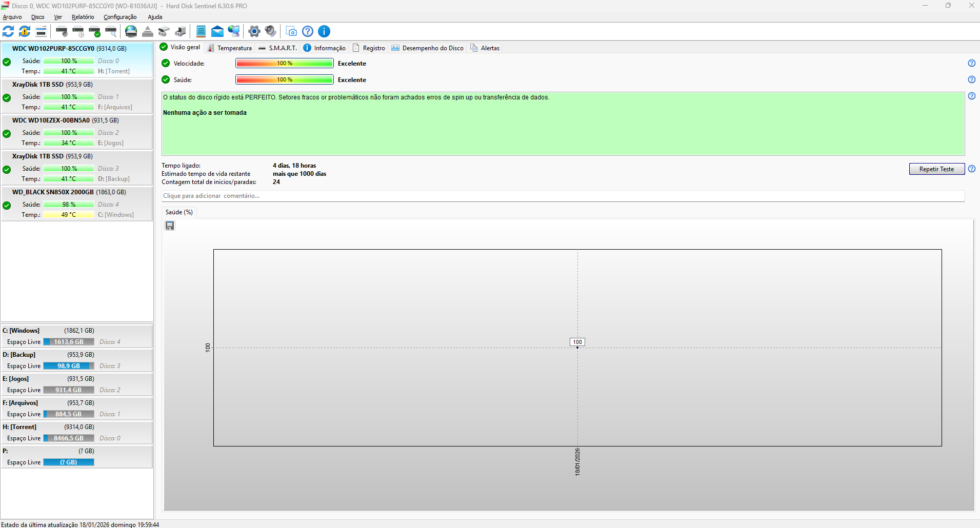980x528 pixels.
Task: Open the Disco menu
Action: (x=38, y=17)
